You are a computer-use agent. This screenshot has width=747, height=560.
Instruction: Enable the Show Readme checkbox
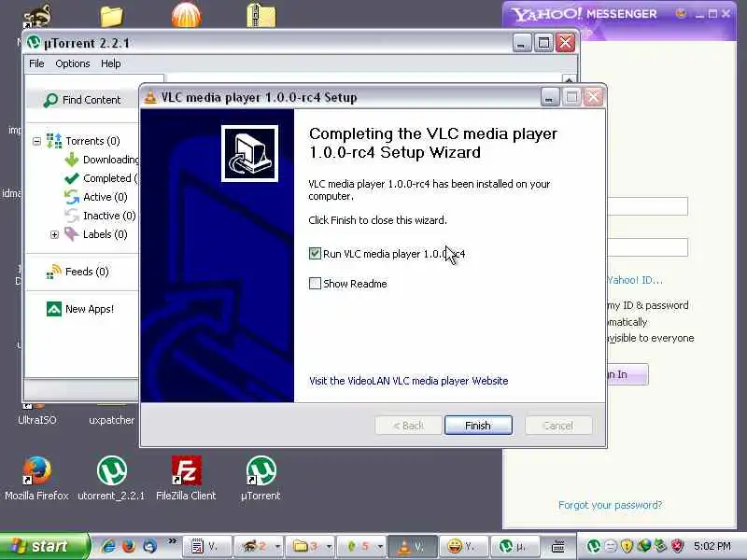315,284
